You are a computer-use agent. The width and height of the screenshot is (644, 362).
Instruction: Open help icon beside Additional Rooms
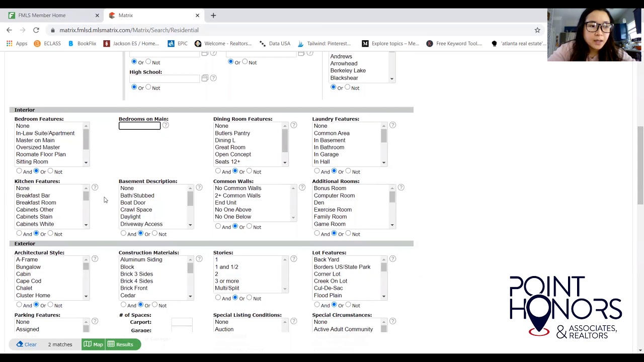click(x=401, y=188)
